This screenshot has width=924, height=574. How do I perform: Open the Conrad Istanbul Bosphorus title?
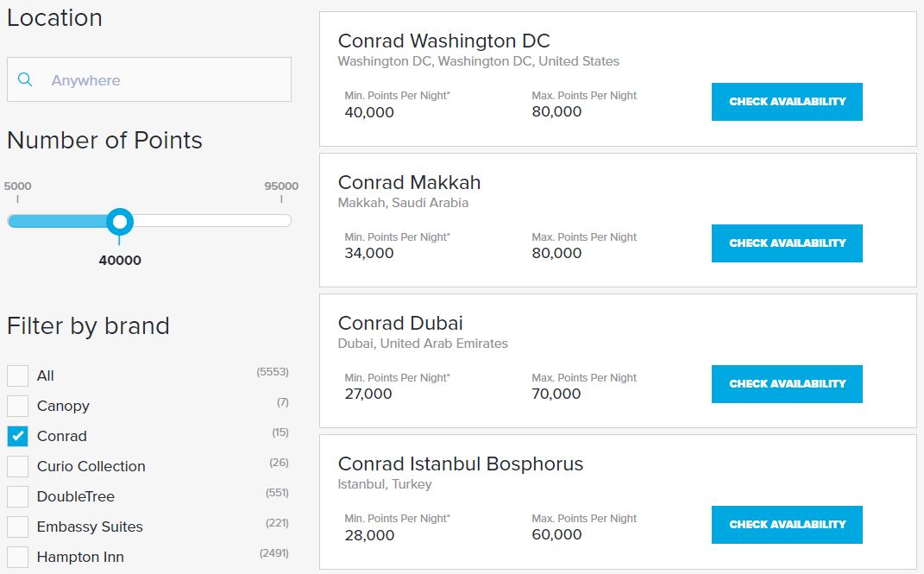(460, 464)
